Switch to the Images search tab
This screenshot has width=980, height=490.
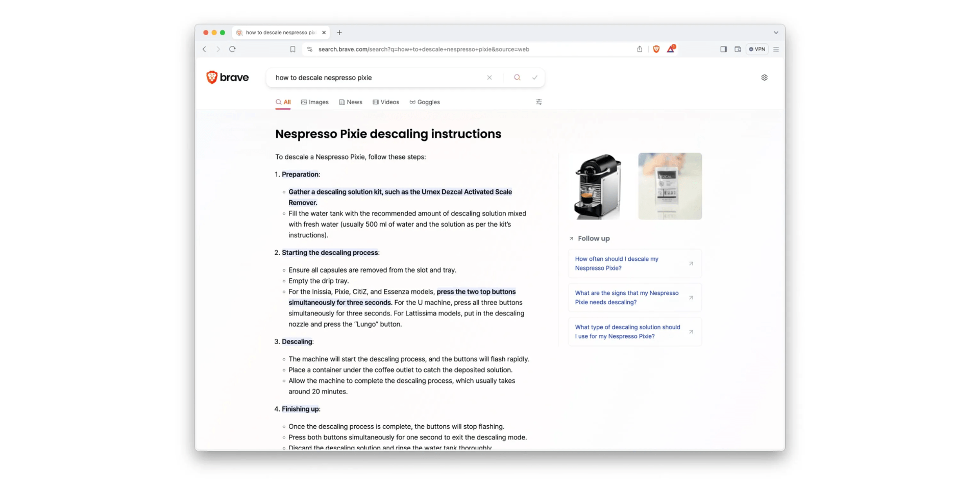coord(314,102)
